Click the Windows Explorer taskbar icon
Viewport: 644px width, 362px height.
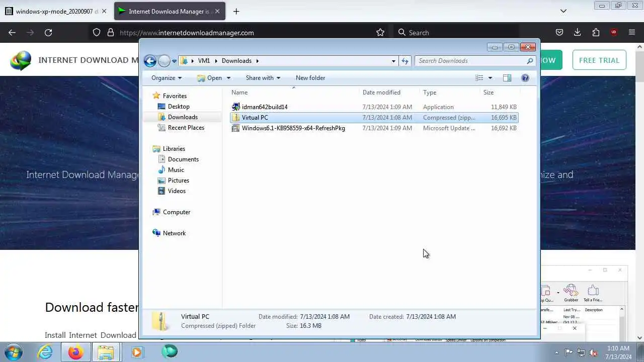pos(106,352)
